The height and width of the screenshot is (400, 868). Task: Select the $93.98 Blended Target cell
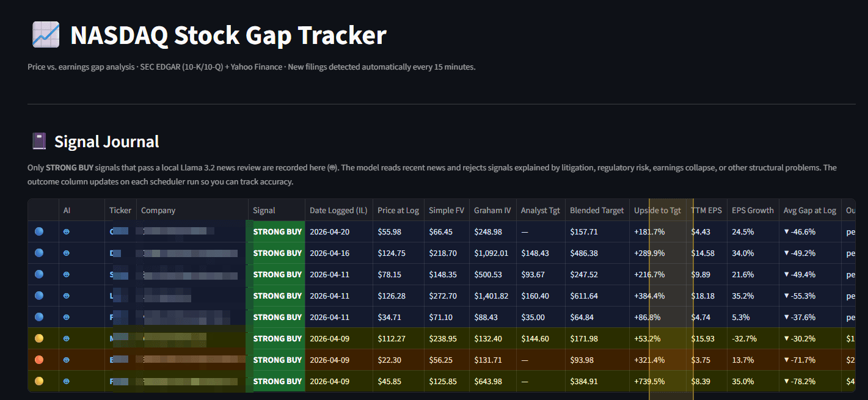pyautogui.click(x=597, y=360)
